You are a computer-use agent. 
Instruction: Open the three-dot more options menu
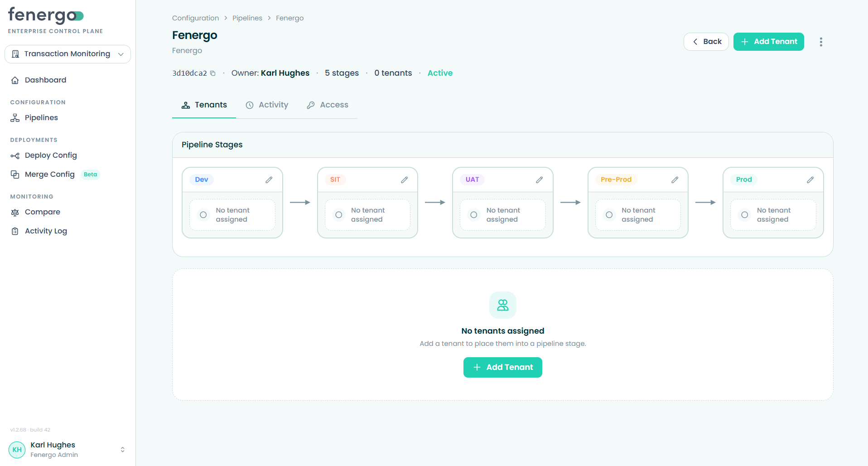pyautogui.click(x=821, y=42)
